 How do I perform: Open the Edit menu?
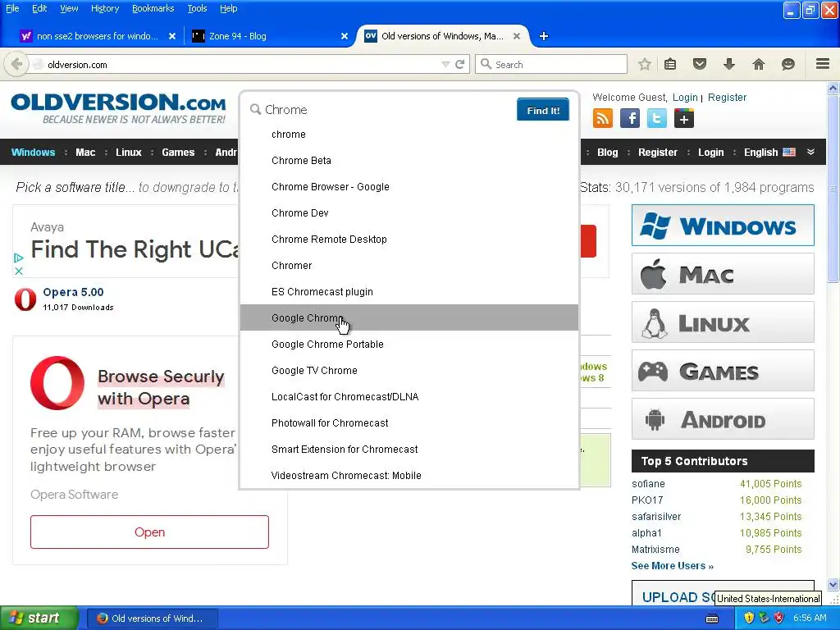pyautogui.click(x=39, y=8)
